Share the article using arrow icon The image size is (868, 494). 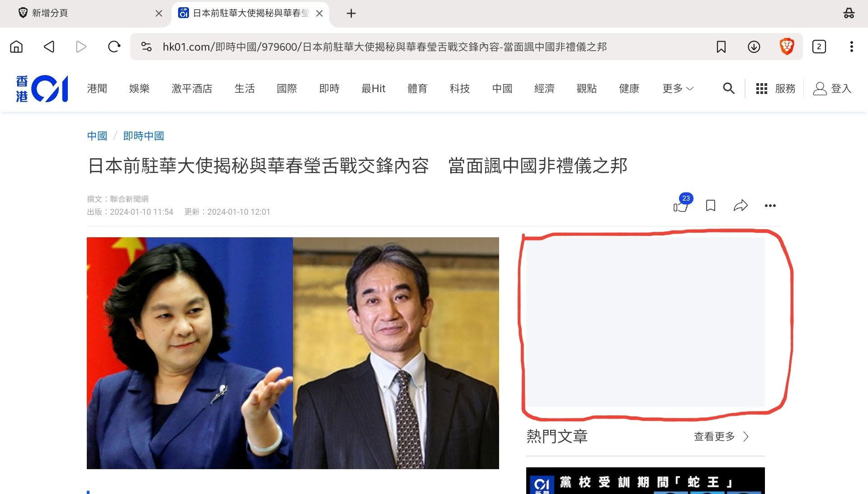(741, 206)
